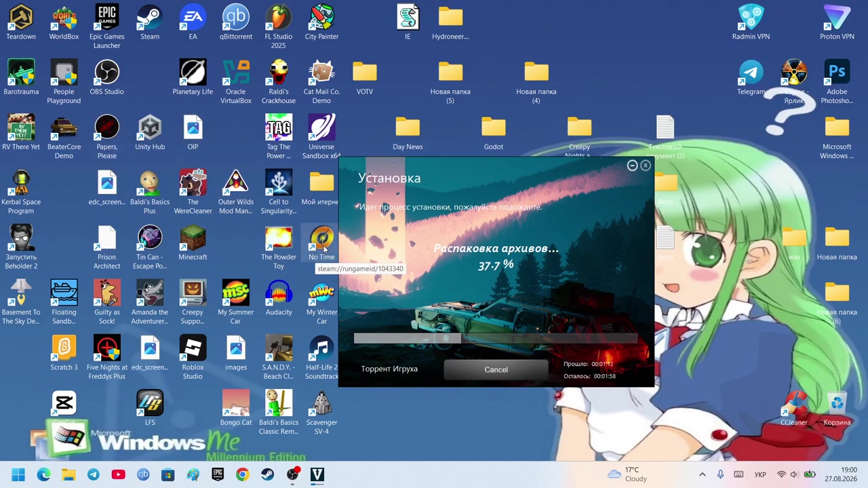
Task: Open the clock and date flyout
Action: point(848,474)
